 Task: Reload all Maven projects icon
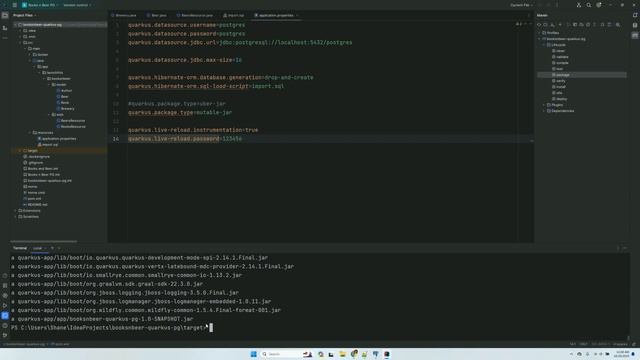pyautogui.click(x=539, y=25)
